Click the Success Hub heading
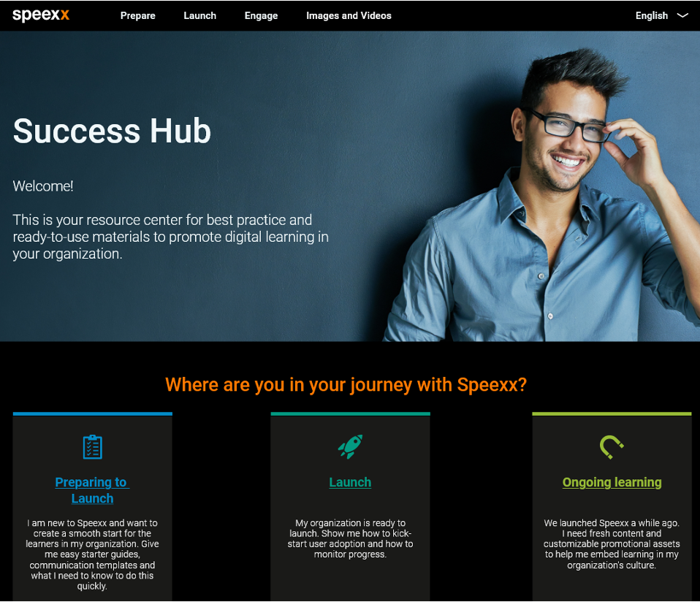Viewport: 700px width, 602px height. pos(112,131)
